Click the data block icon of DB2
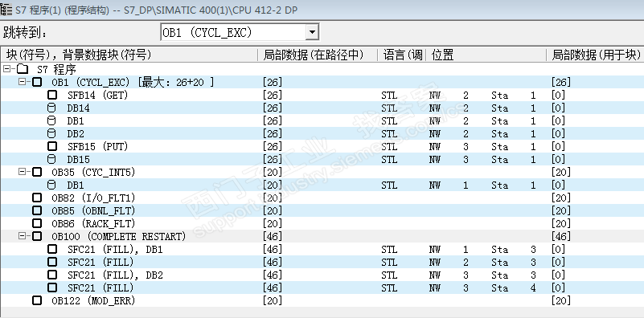This screenshot has width=644, height=318. click(x=51, y=133)
